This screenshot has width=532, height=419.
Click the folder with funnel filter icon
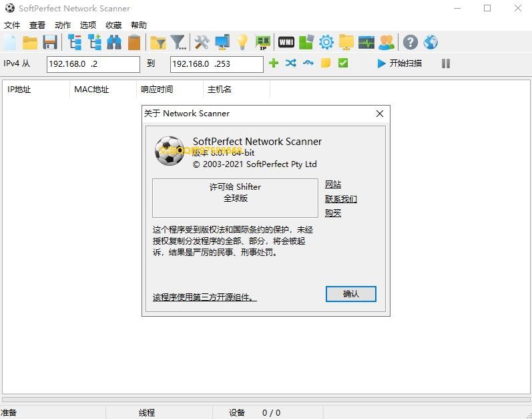click(x=158, y=43)
